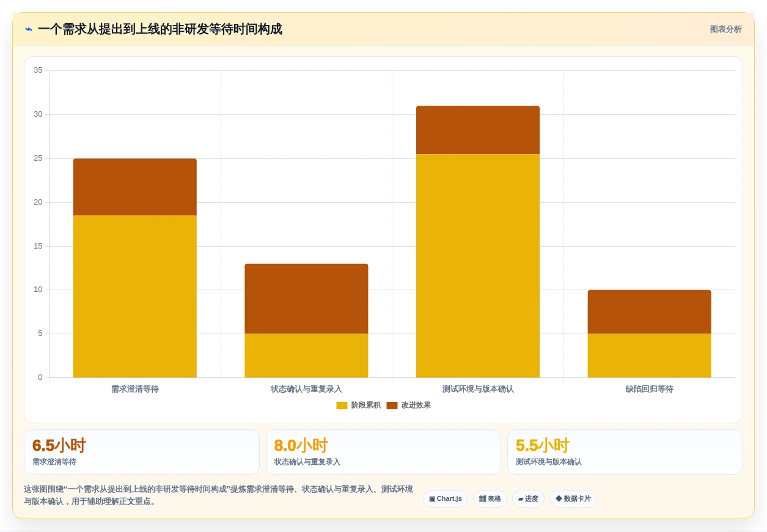The width and height of the screenshot is (767, 532).
Task: Click the y-axis value 20
Action: tap(38, 202)
